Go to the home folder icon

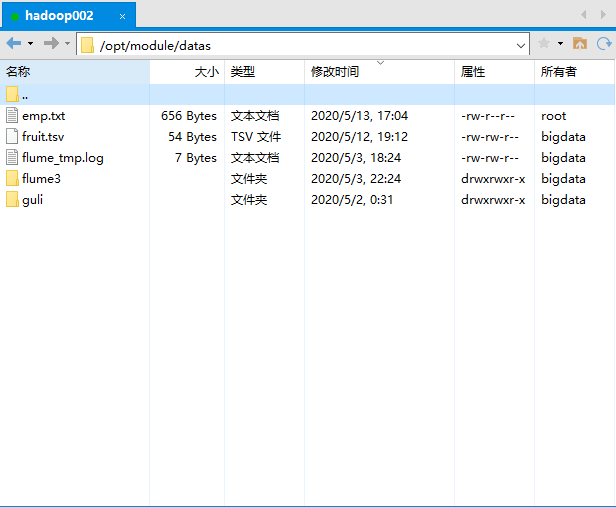click(x=580, y=43)
